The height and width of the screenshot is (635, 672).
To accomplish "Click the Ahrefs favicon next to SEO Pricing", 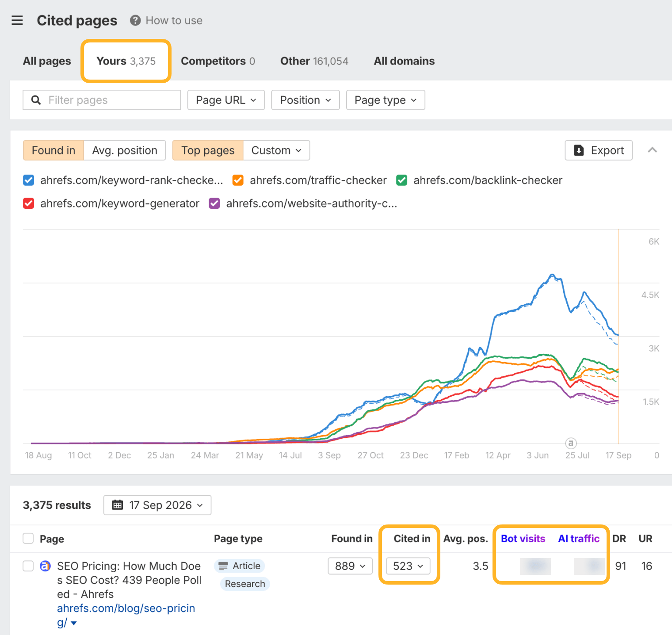I will coord(45,566).
